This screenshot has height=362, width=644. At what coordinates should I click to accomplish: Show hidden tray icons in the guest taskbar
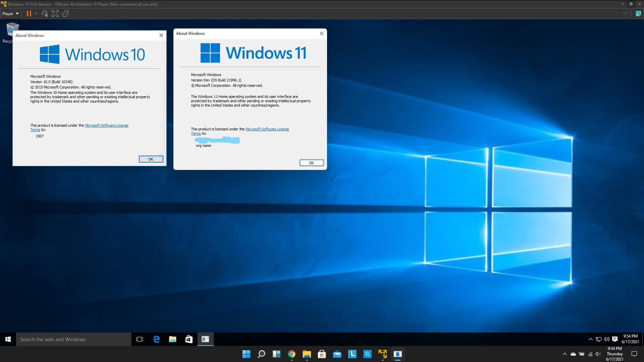(x=590, y=339)
